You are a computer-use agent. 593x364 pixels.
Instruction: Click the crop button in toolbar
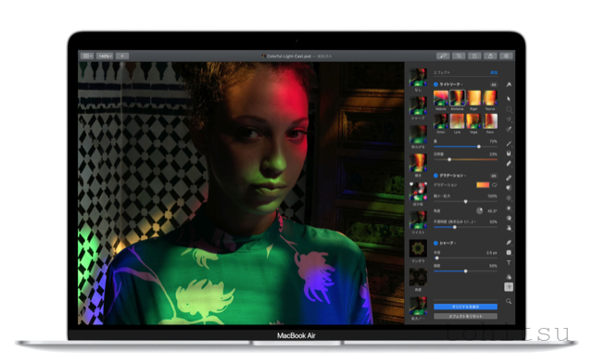[459, 56]
